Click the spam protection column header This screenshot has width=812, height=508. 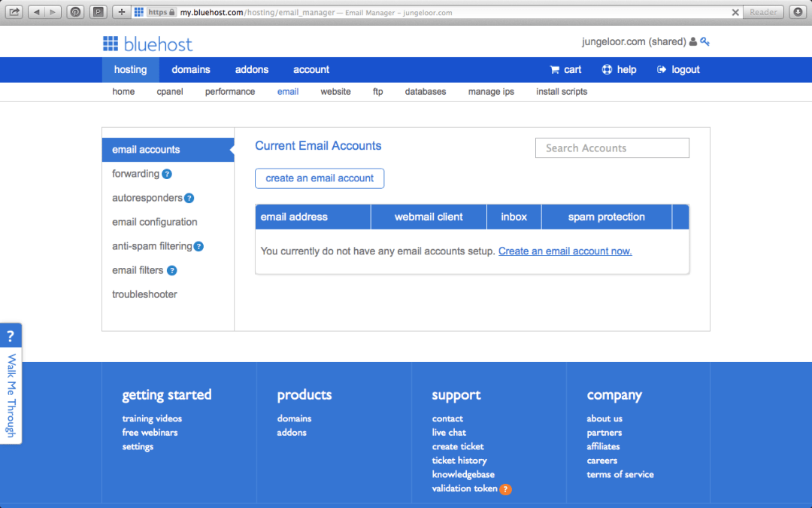tap(607, 217)
